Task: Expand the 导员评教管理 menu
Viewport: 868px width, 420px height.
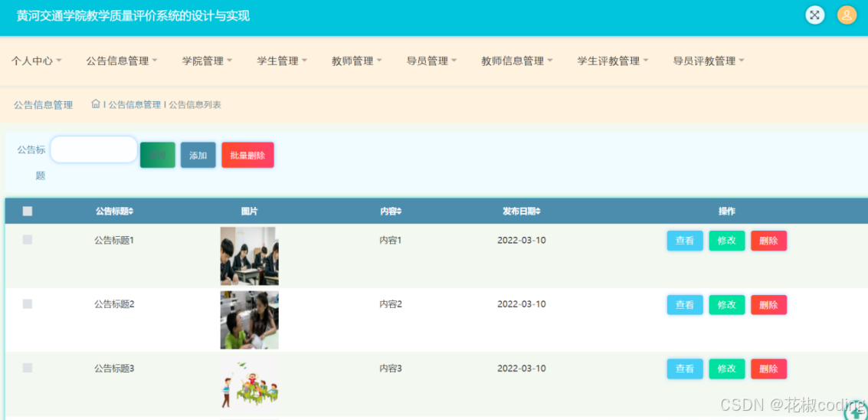Action: 709,61
